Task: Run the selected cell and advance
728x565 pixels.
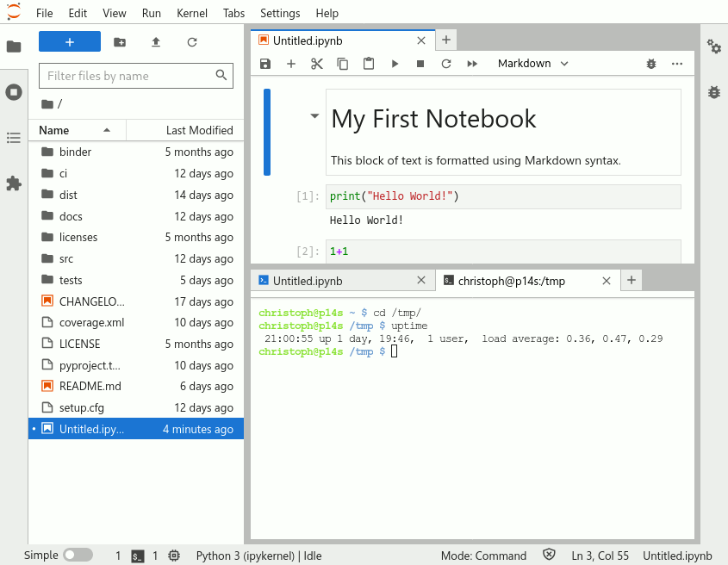Action: click(395, 64)
